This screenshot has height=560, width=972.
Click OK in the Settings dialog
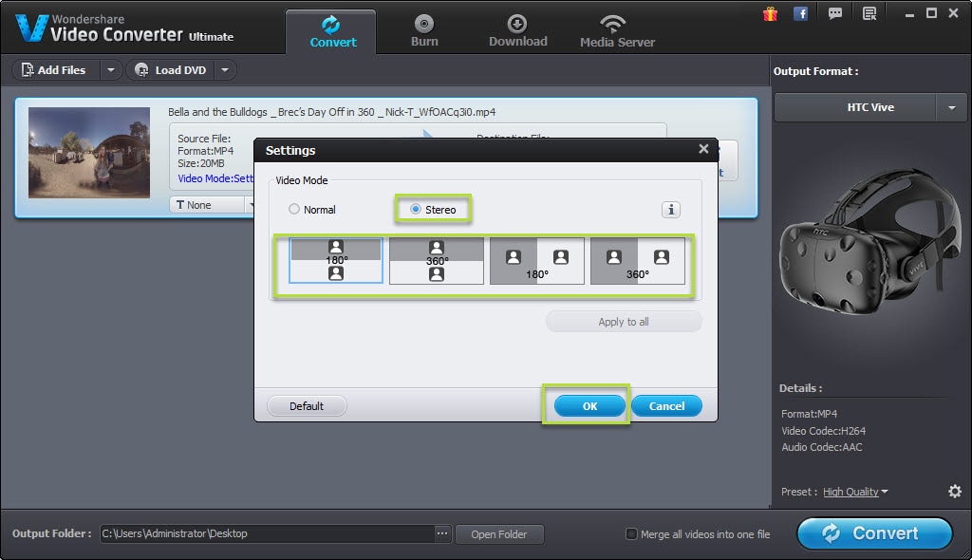(x=589, y=406)
